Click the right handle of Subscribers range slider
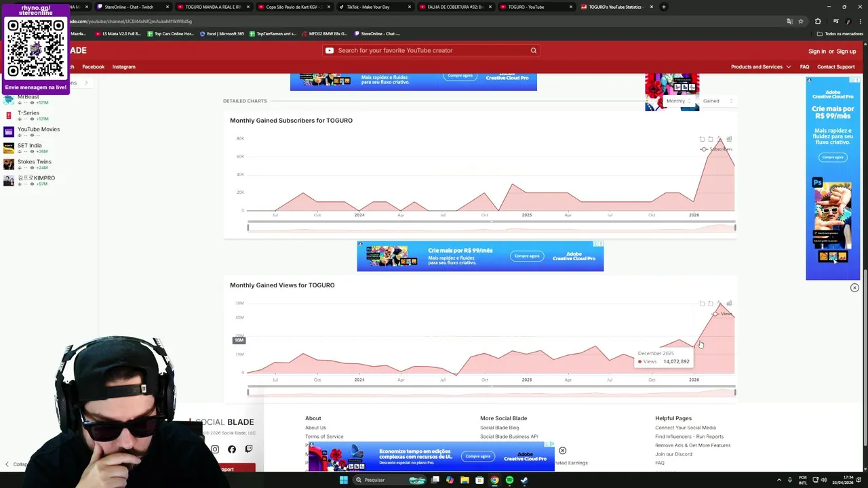Image resolution: width=868 pixels, height=488 pixels. click(x=735, y=227)
